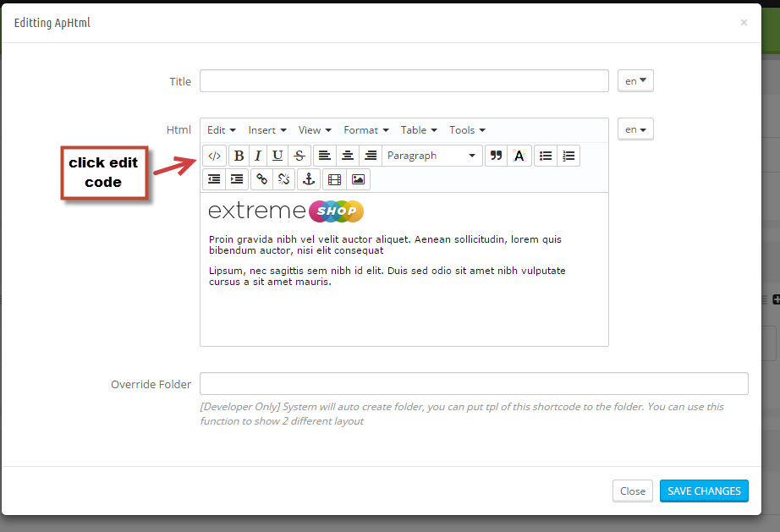Toggle bold formatting
The image size is (780, 532).
coord(239,156)
